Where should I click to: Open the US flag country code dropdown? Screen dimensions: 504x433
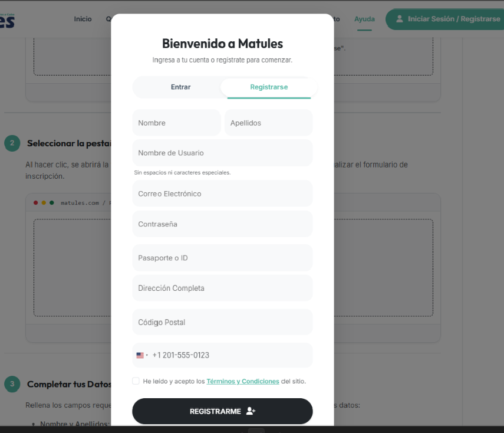click(x=141, y=355)
